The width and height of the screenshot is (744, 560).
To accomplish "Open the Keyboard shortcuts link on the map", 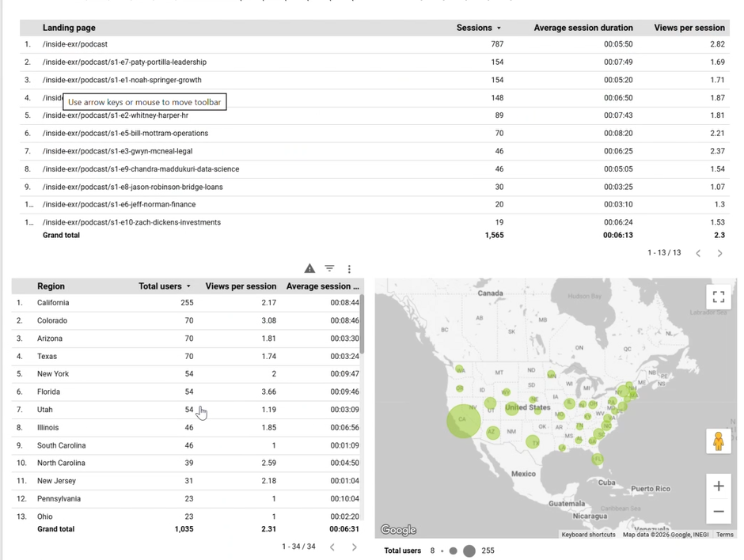I will point(588,535).
